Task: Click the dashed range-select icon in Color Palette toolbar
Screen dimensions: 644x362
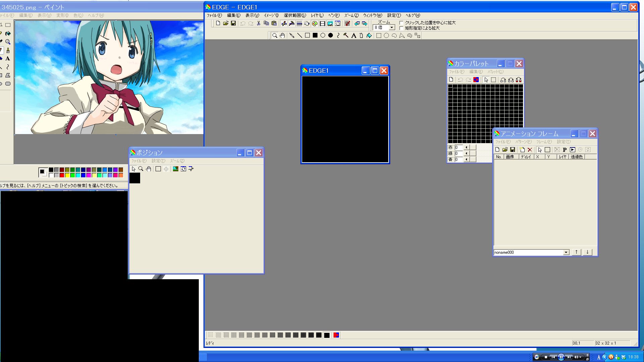Action: click(493, 80)
